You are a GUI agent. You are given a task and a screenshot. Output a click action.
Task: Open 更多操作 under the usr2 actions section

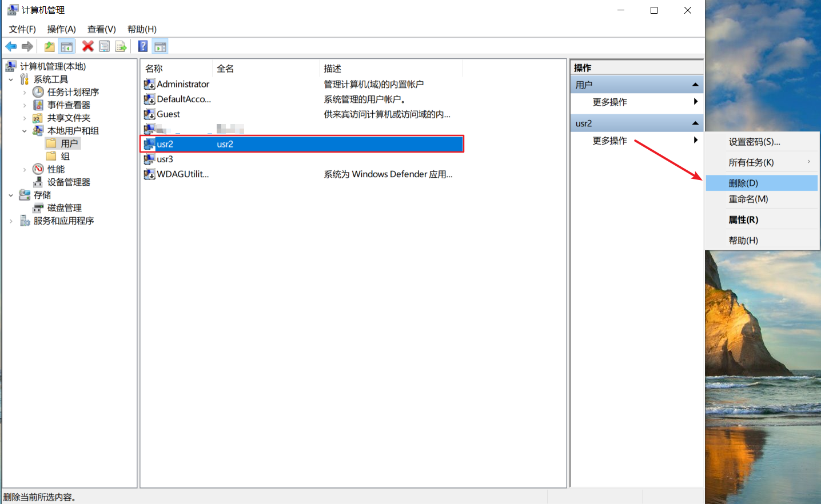coord(637,140)
